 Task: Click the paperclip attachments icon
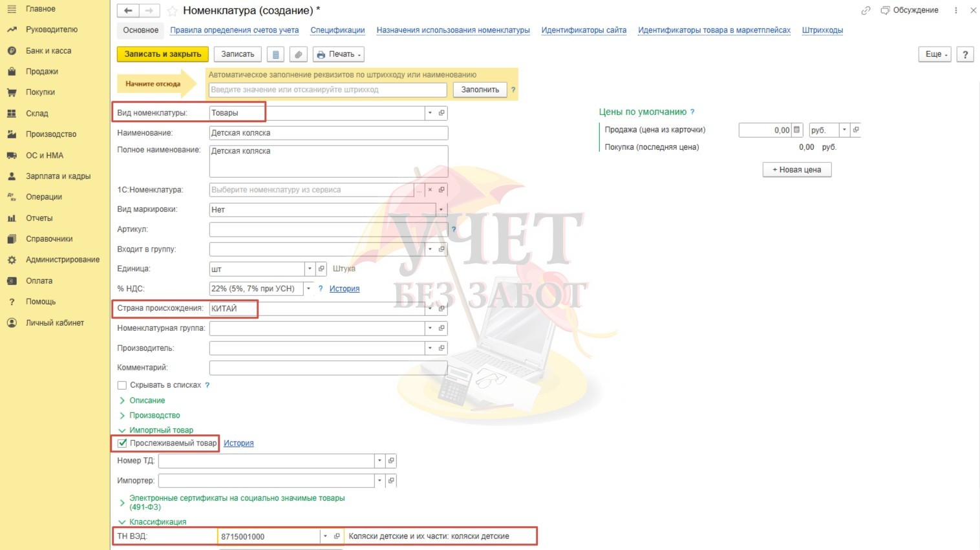point(298,54)
